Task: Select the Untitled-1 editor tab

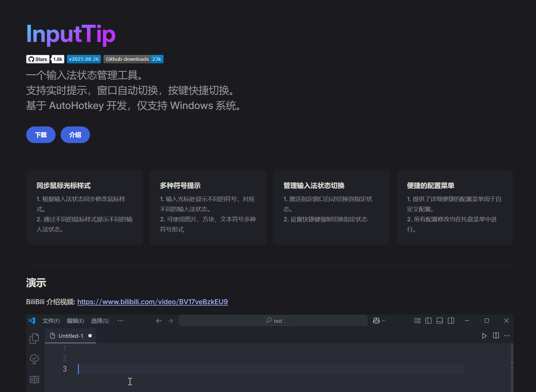Action: [x=70, y=336]
